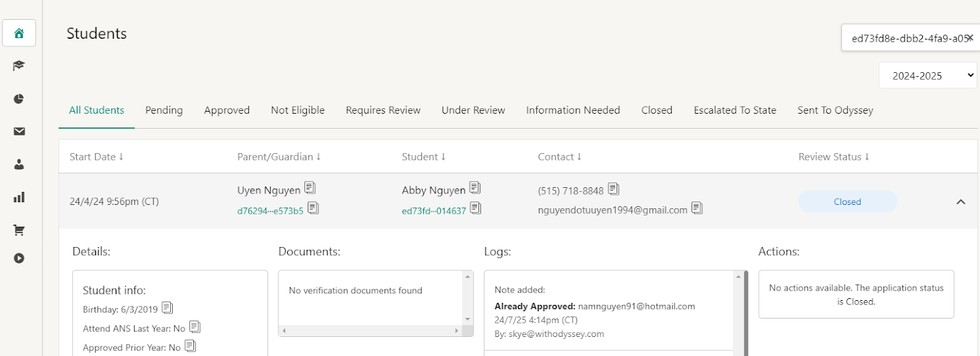Clear the search field text

pyautogui.click(x=970, y=38)
